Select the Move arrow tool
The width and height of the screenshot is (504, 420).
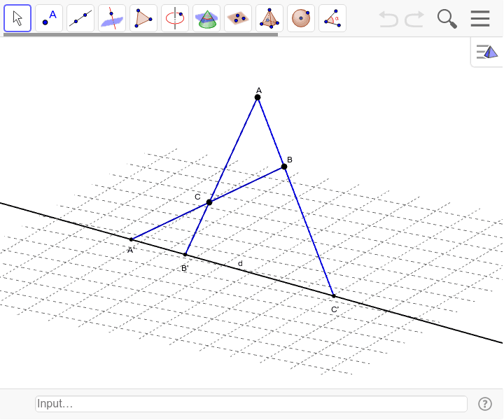tap(17, 18)
